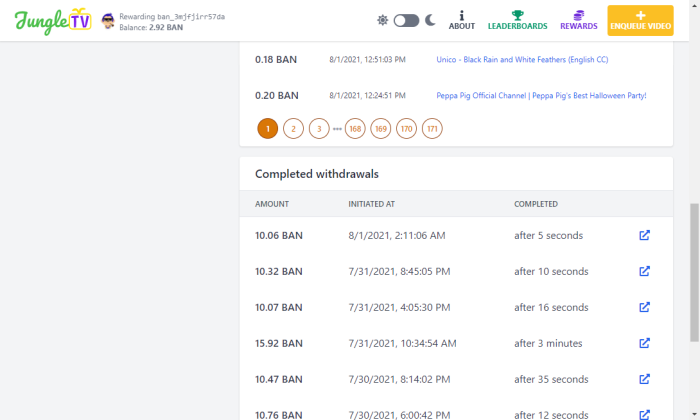Viewport: 700px width, 420px height.
Task: Click the user avatar monkey icon
Action: point(108,21)
